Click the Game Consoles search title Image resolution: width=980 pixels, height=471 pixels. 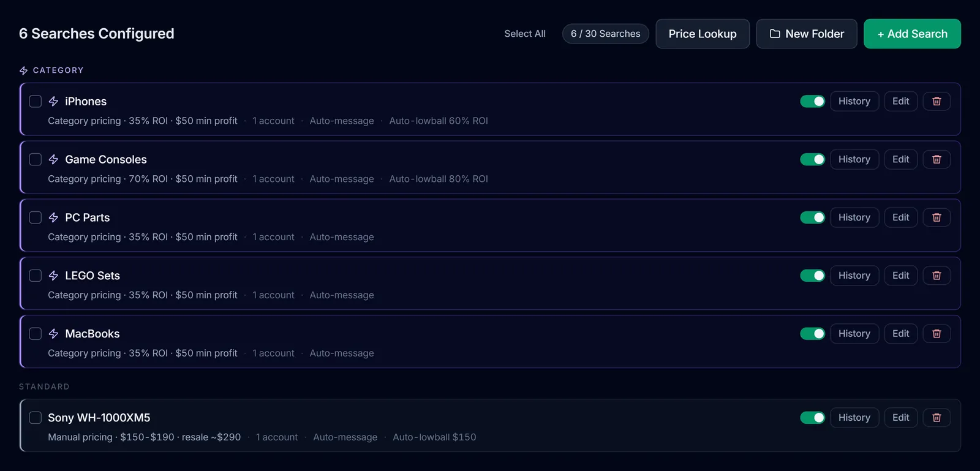tap(106, 160)
